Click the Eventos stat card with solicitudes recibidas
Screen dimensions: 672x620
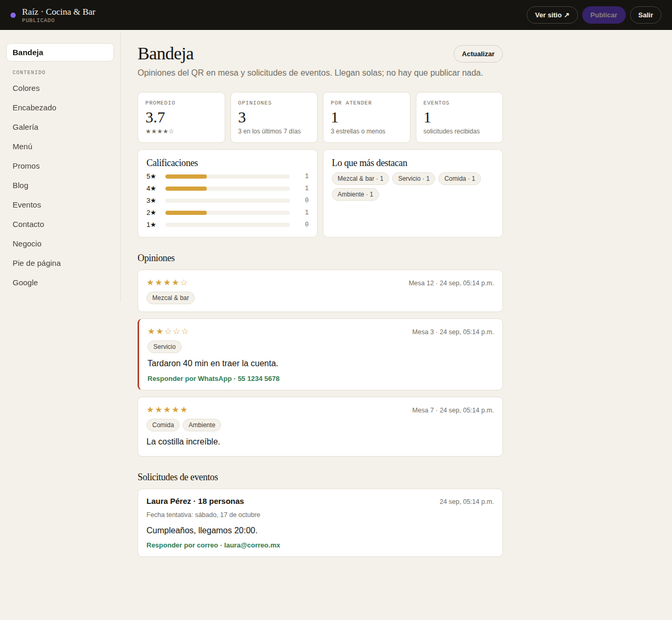pyautogui.click(x=459, y=117)
